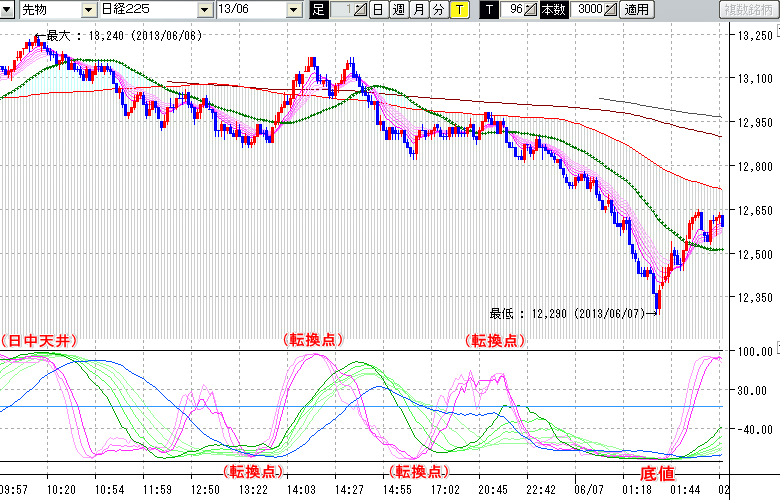The width and height of the screenshot is (780, 500).
Task: Click the 本数 bar count label
Action: pos(553,10)
